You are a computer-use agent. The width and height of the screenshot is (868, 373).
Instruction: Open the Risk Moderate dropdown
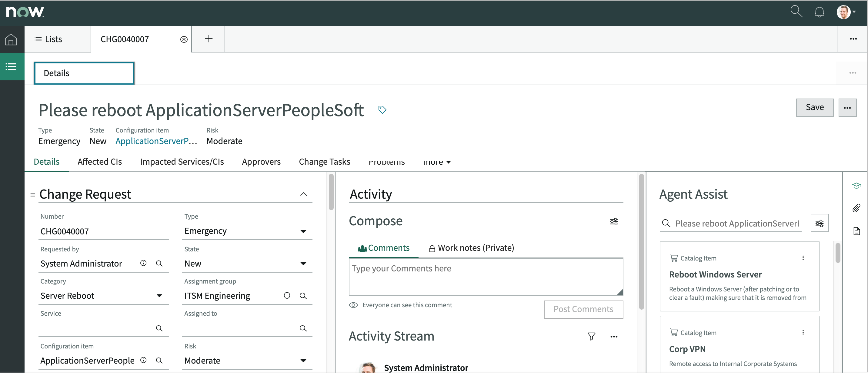[x=247, y=361]
